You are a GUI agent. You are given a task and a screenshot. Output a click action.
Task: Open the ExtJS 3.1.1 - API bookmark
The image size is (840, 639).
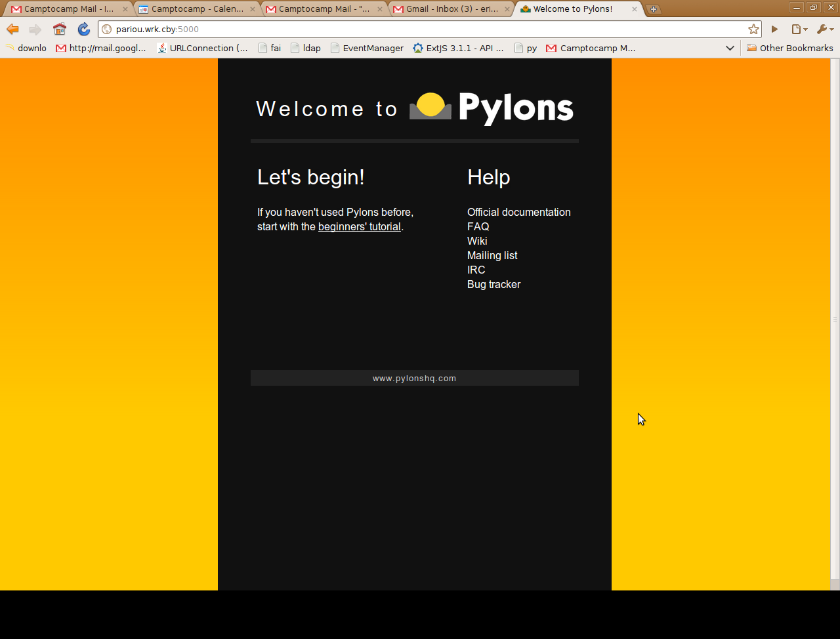click(458, 48)
